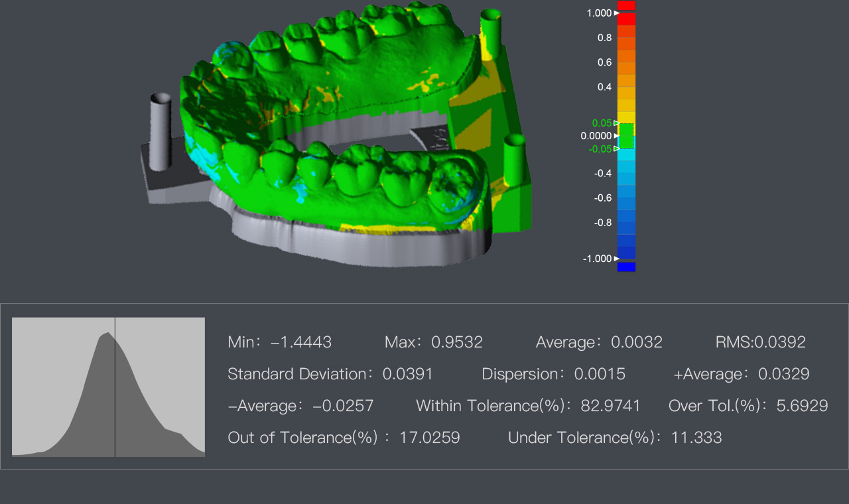Click the gray cylindrical post on the model base

click(161, 131)
